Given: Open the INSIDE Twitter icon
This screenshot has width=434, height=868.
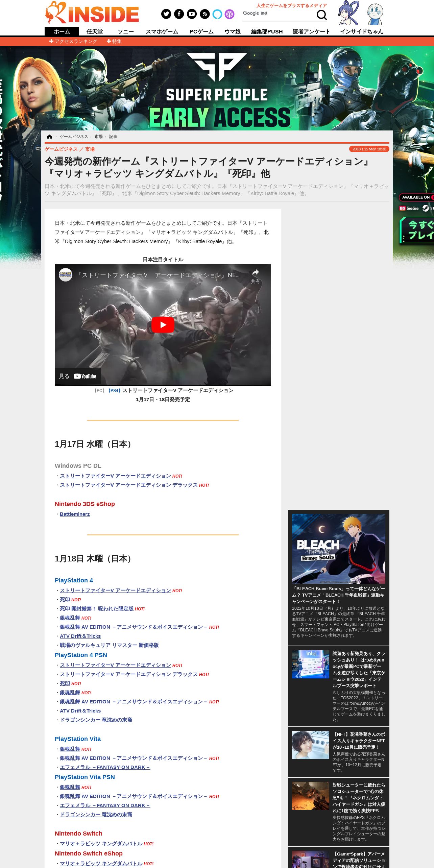Looking at the screenshot, I should [166, 14].
